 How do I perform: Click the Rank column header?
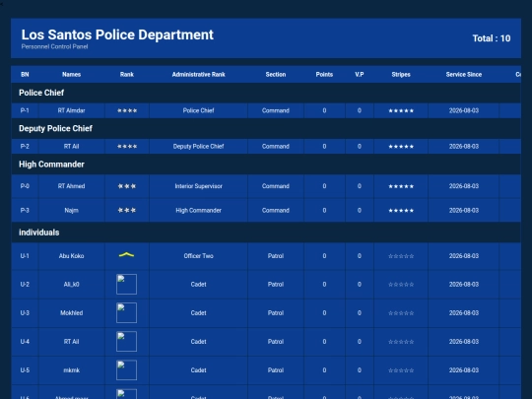pos(127,74)
